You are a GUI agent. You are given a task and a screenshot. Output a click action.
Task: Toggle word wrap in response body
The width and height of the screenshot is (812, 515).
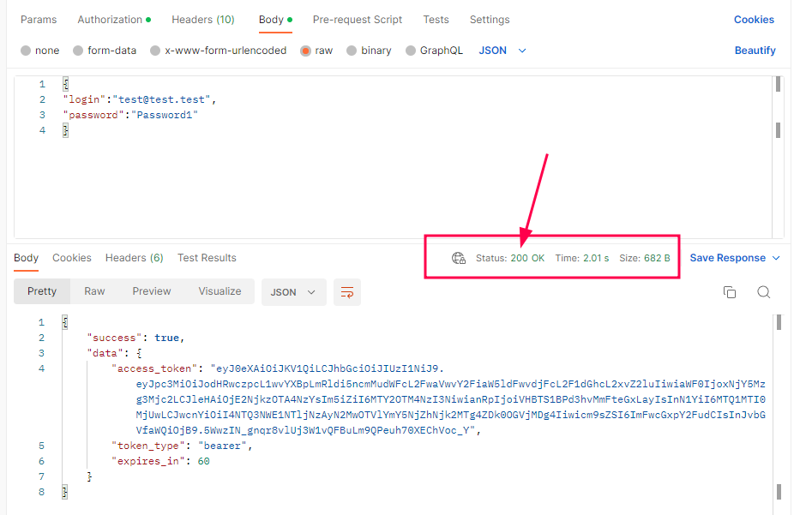pos(347,292)
